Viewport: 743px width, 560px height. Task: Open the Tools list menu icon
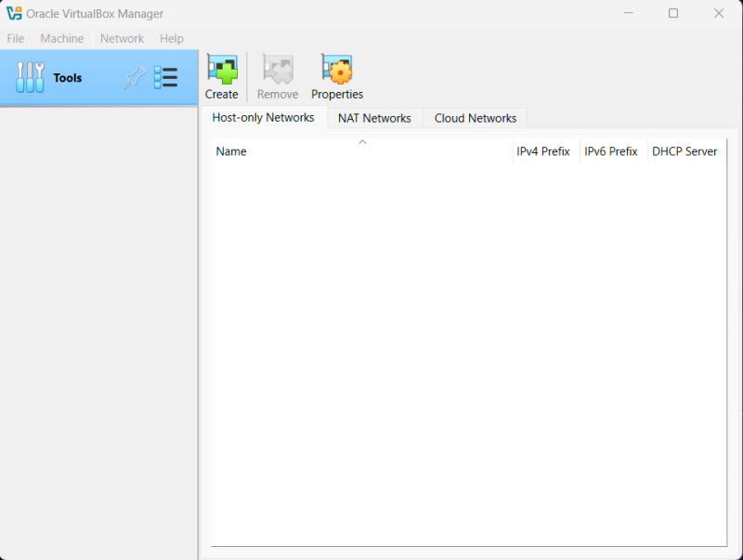point(166,77)
